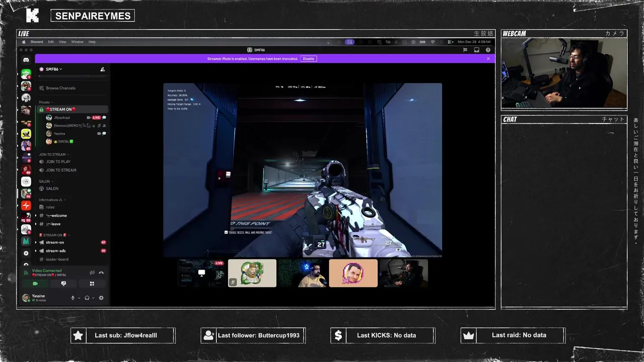Disconnect from voice with the hang-up icon

[x=101, y=273]
